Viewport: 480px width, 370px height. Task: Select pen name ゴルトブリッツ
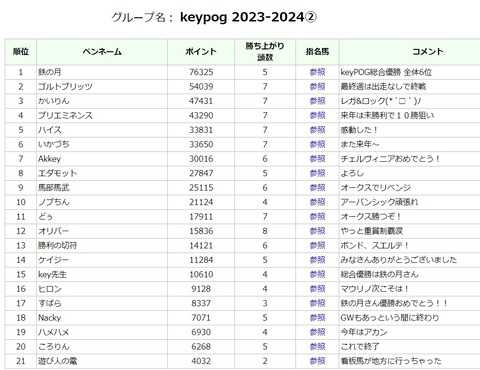coord(65,86)
